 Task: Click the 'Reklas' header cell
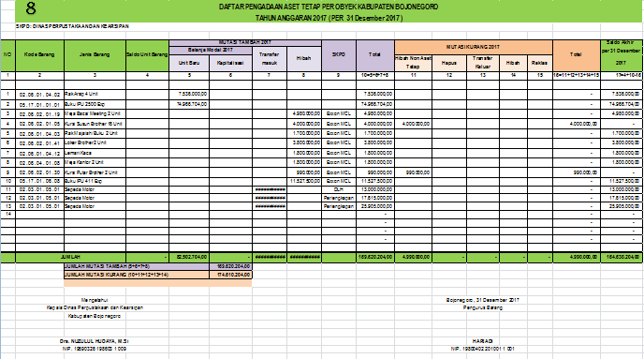point(539,63)
